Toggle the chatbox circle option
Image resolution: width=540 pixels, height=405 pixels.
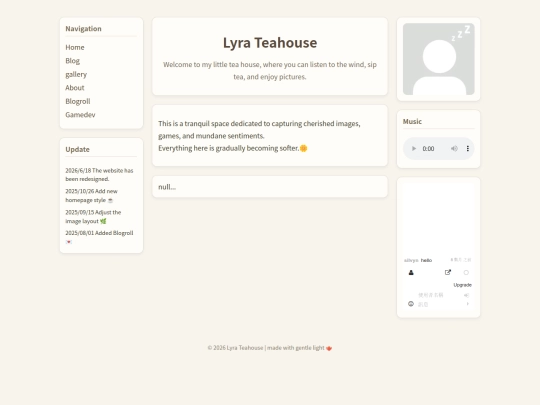466,272
